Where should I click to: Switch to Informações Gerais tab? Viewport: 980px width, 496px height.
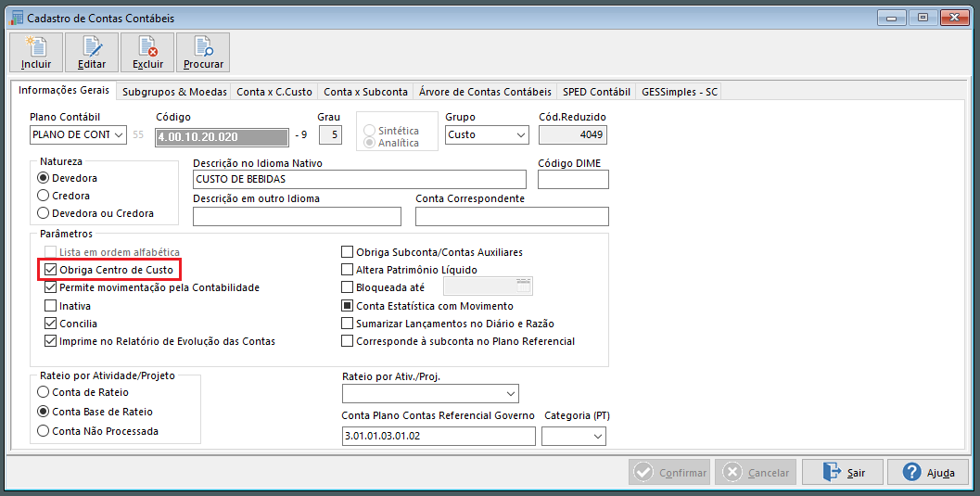coord(64,91)
